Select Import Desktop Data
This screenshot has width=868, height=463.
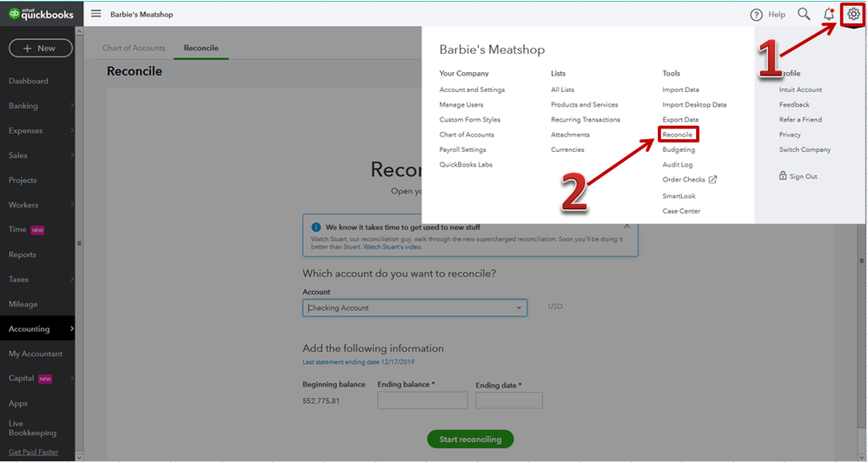(694, 104)
